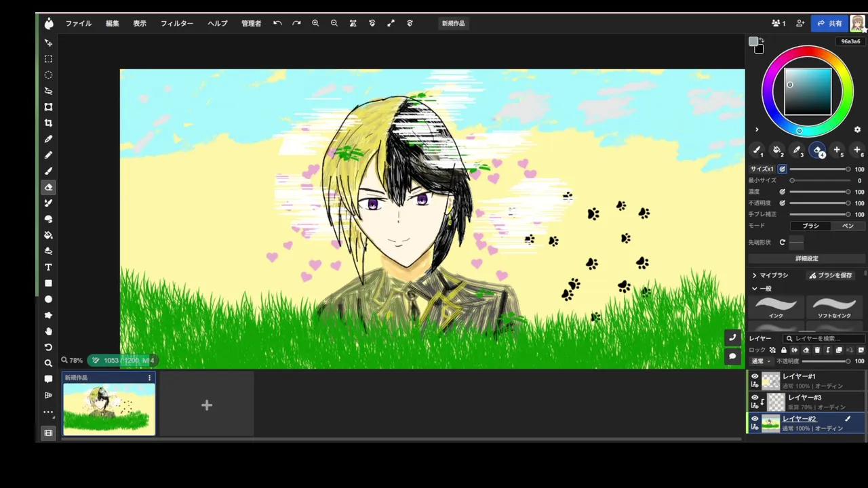Open フィルター menu

[x=176, y=23]
